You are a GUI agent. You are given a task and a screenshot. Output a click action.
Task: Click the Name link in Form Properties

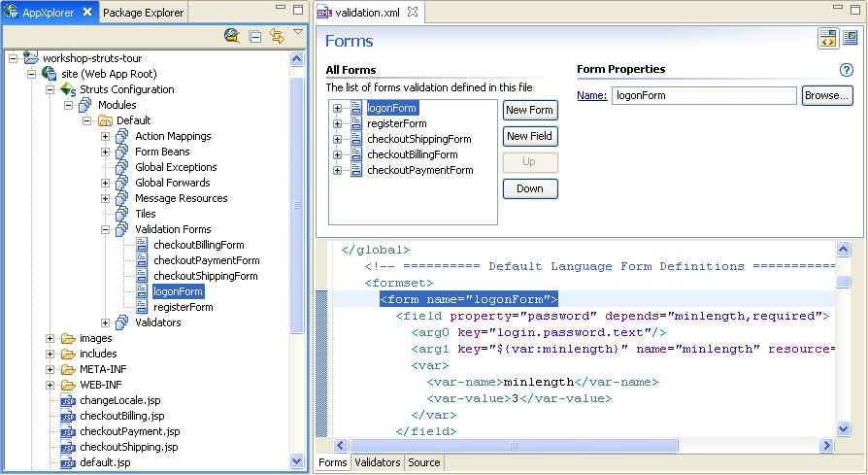point(591,96)
